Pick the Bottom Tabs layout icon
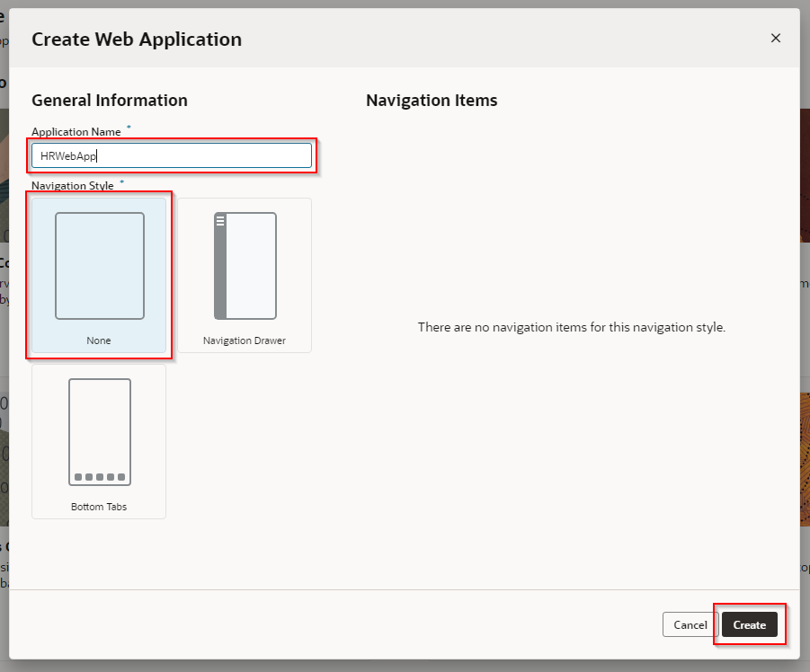This screenshot has width=810, height=672. click(x=99, y=432)
